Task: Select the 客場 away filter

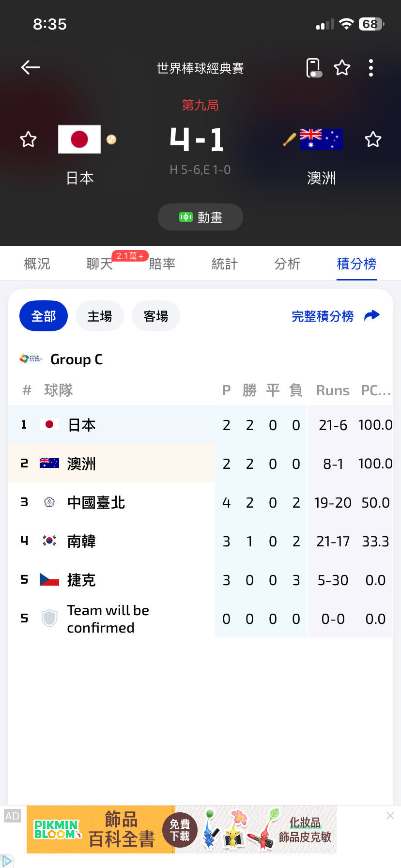Action: click(x=156, y=316)
